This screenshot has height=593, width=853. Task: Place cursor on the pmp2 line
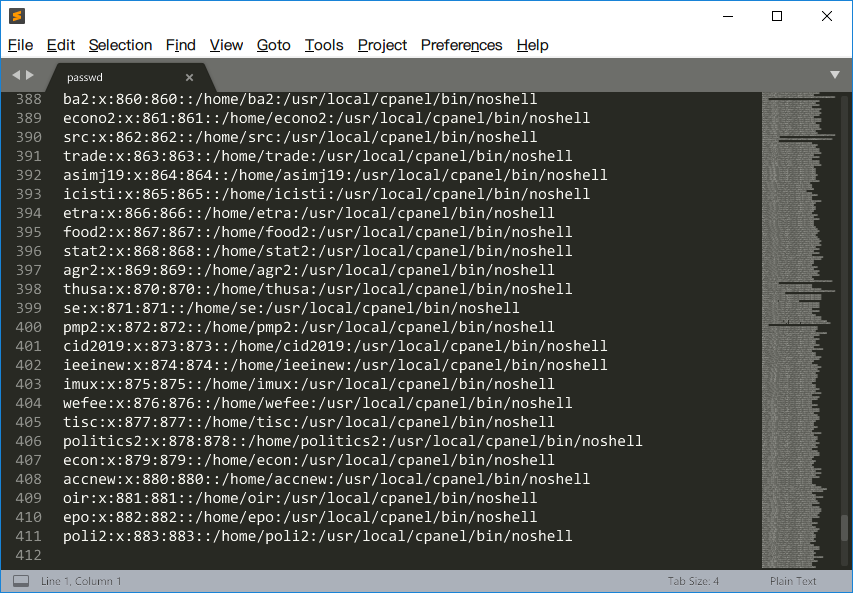[x=309, y=327]
